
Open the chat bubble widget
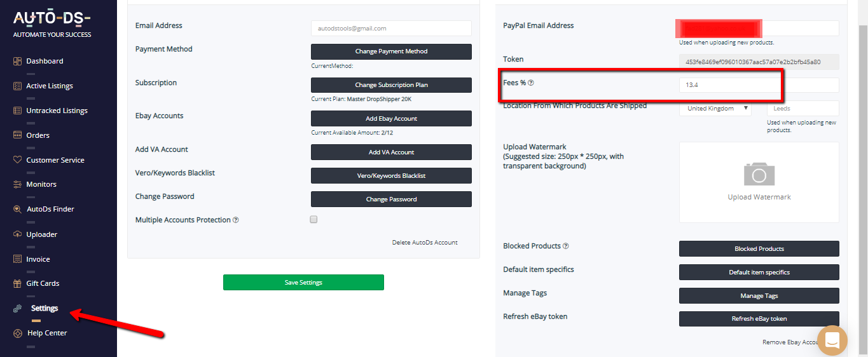coord(832,340)
